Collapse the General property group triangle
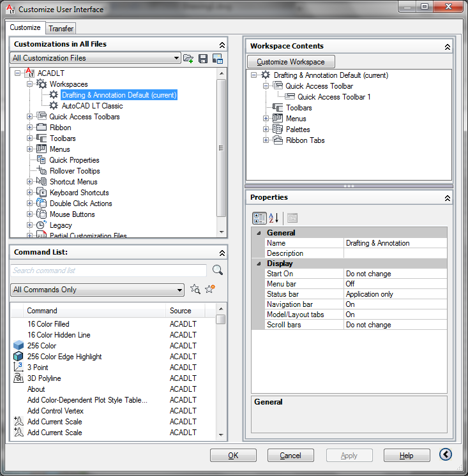468x476 pixels. point(259,233)
